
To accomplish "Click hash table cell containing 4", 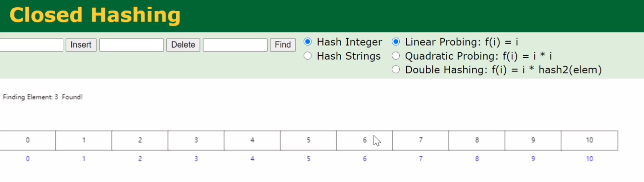I will [252, 140].
